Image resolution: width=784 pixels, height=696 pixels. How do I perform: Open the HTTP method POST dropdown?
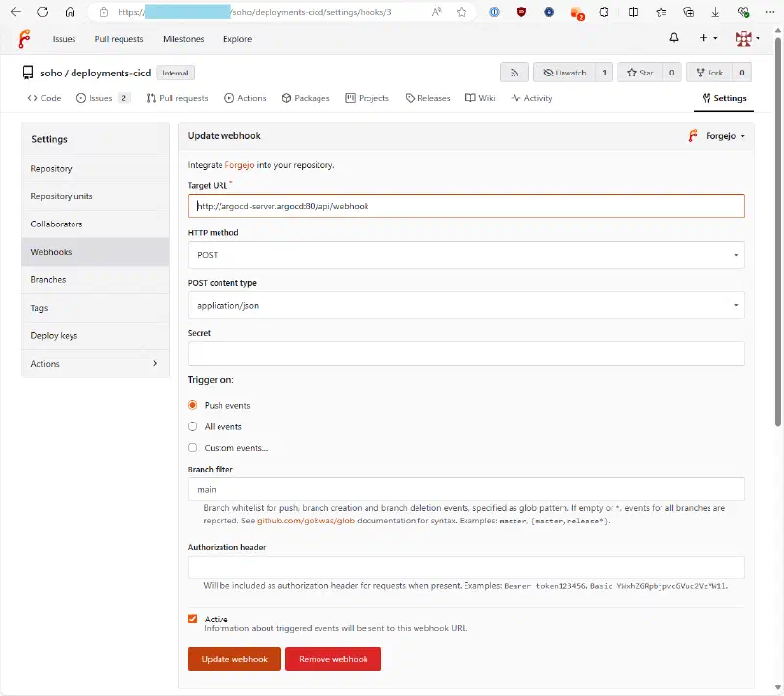[466, 255]
